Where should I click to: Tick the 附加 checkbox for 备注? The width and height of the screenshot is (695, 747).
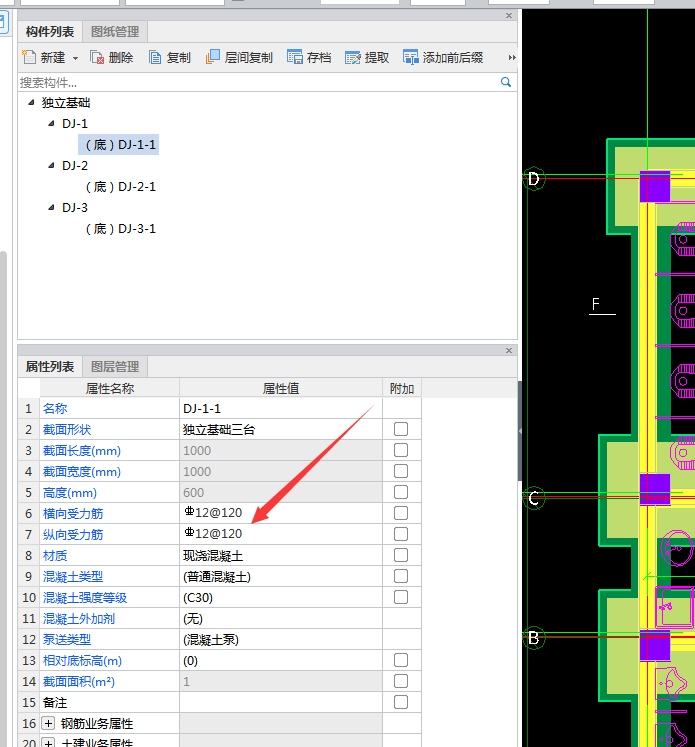(x=401, y=702)
